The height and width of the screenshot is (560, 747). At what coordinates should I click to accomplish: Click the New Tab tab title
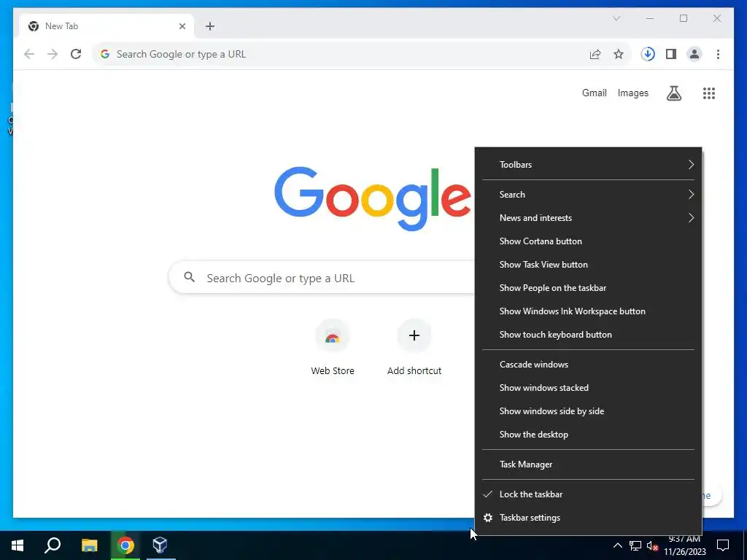point(61,27)
